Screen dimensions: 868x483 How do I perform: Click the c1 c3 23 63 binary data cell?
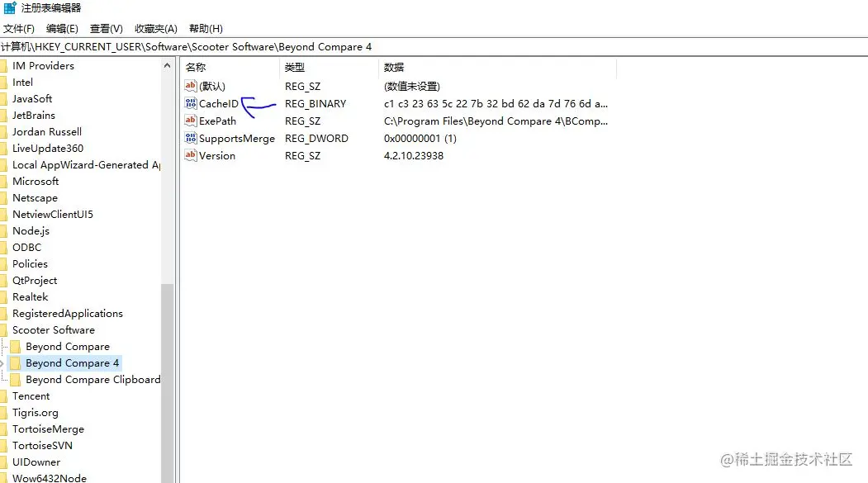(x=496, y=103)
